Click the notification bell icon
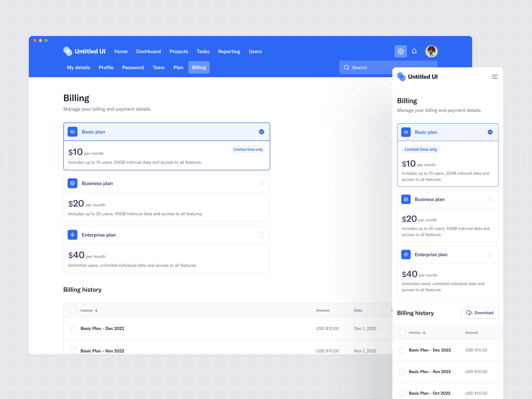Screen dimensions: 532x399 coord(414,51)
